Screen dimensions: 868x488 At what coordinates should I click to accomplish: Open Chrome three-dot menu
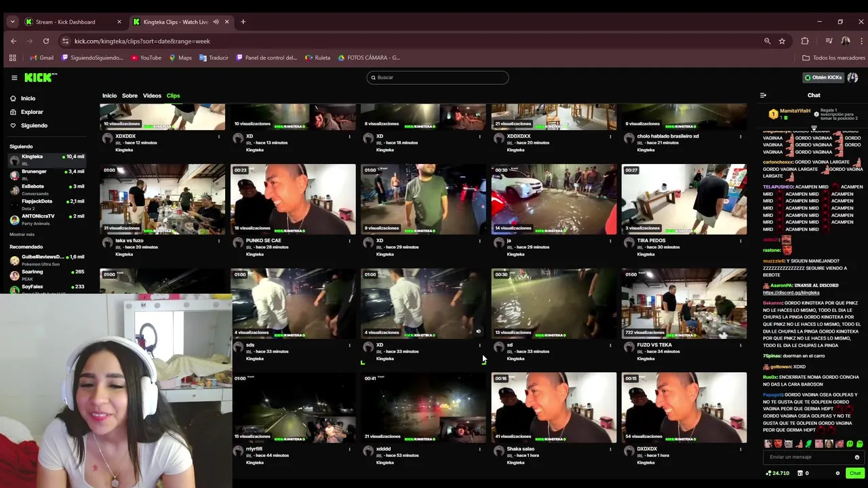coord(860,41)
